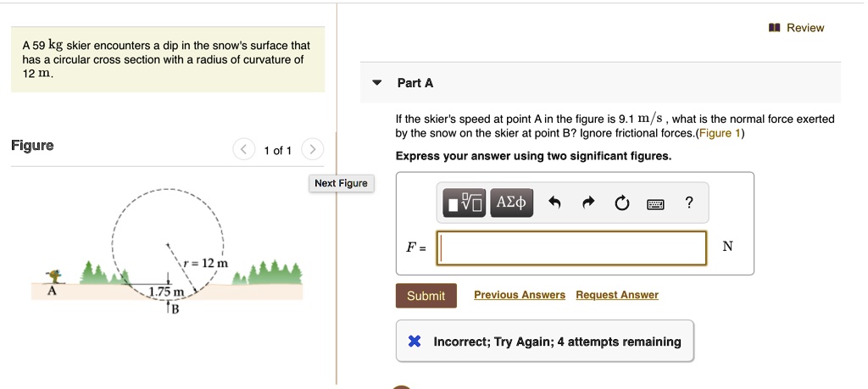The width and height of the screenshot is (868, 389).
Task: Open the Previous Answers link
Action: [x=519, y=295]
